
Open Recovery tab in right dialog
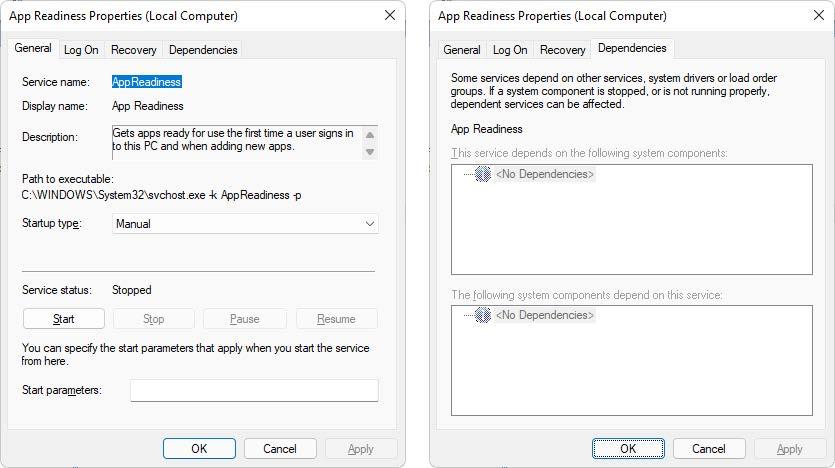562,50
